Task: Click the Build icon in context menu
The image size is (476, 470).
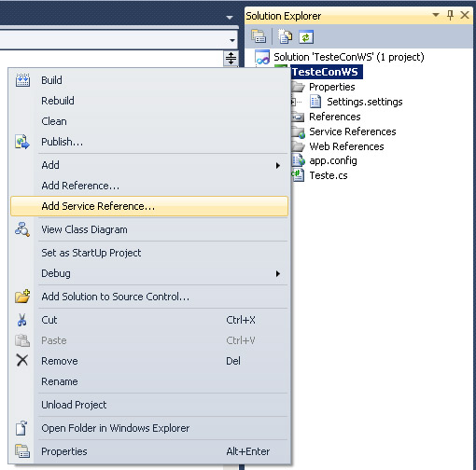Action: (22, 80)
